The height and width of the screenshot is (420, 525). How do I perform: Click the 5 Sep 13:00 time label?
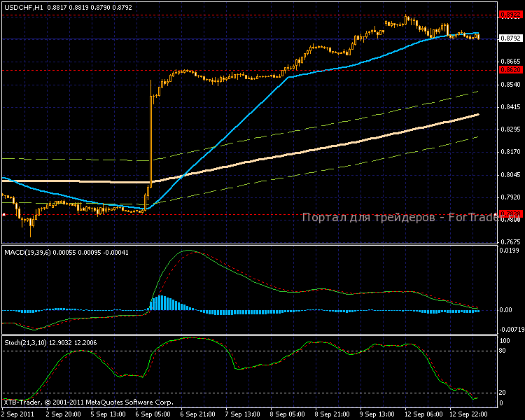(108, 414)
